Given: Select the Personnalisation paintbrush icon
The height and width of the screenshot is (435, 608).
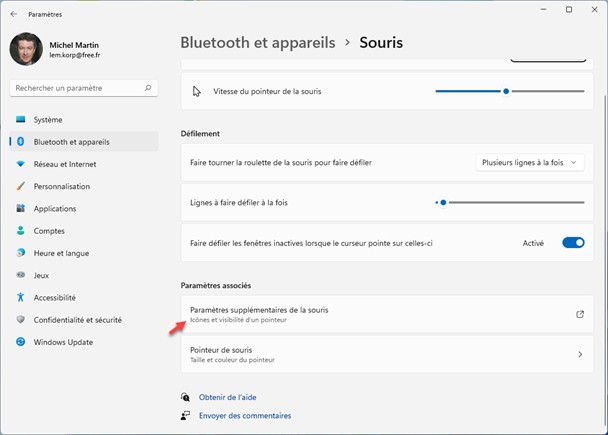Looking at the screenshot, I should point(20,186).
